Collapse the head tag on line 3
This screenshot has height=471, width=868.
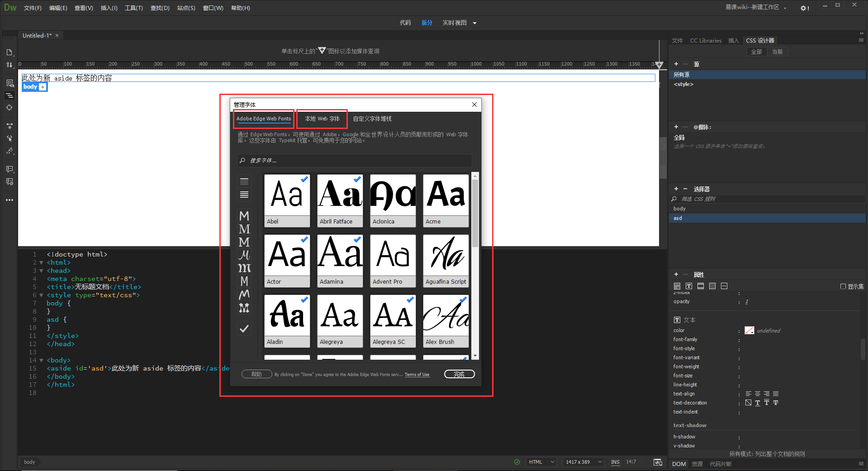tap(42, 271)
